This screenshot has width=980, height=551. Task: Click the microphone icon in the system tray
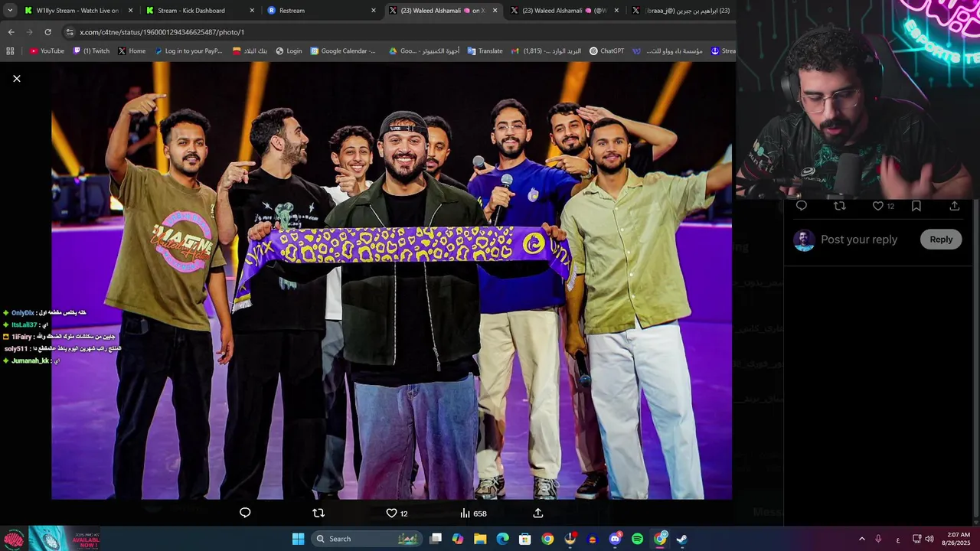coord(878,539)
